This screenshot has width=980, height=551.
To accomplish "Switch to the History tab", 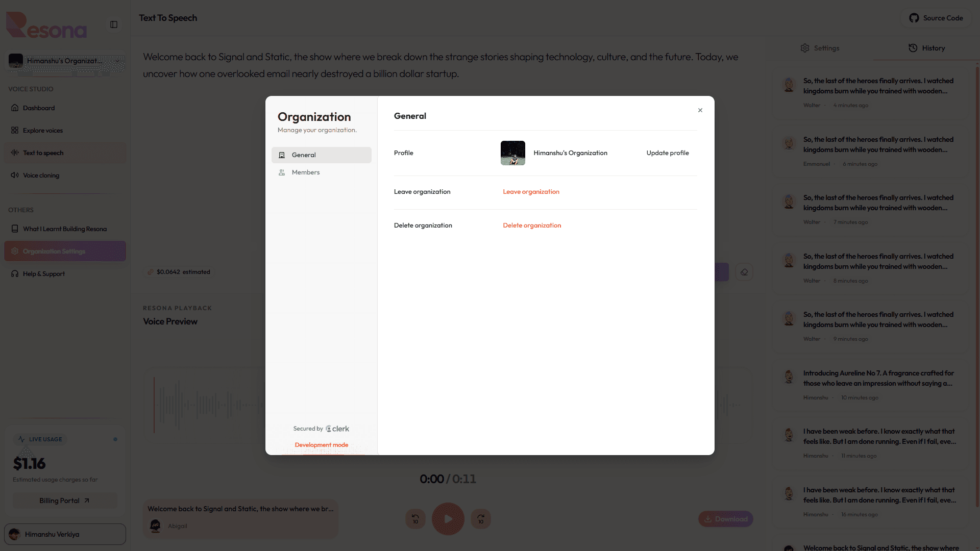I will click(x=926, y=48).
